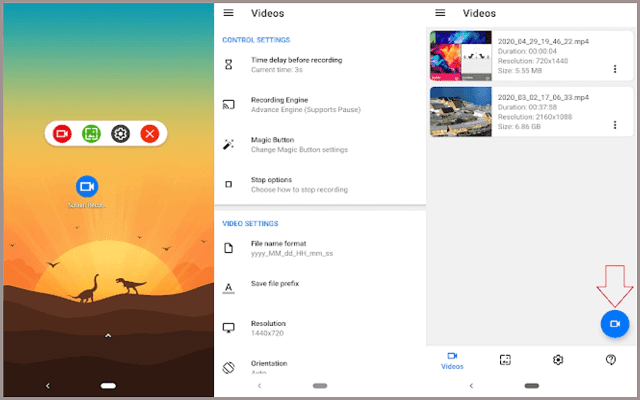Tap back arrow on the settings screen
The image size is (640, 400).
[260, 386]
